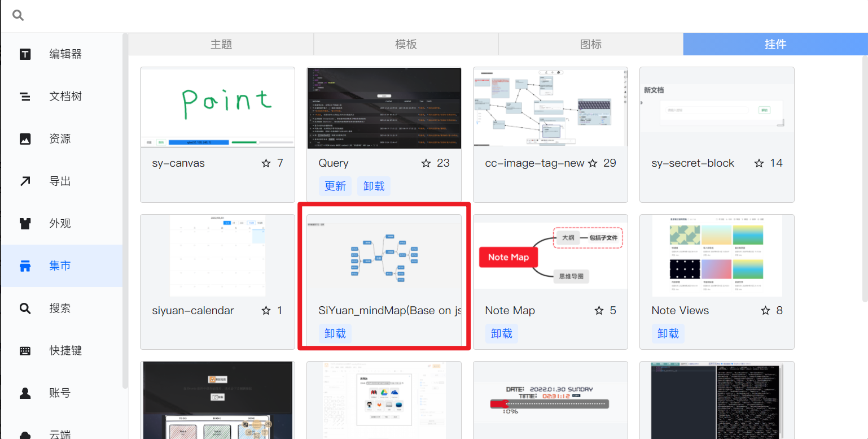Screen dimensions: 868x439
Task: Click the Note Map preview image
Action: (551, 255)
